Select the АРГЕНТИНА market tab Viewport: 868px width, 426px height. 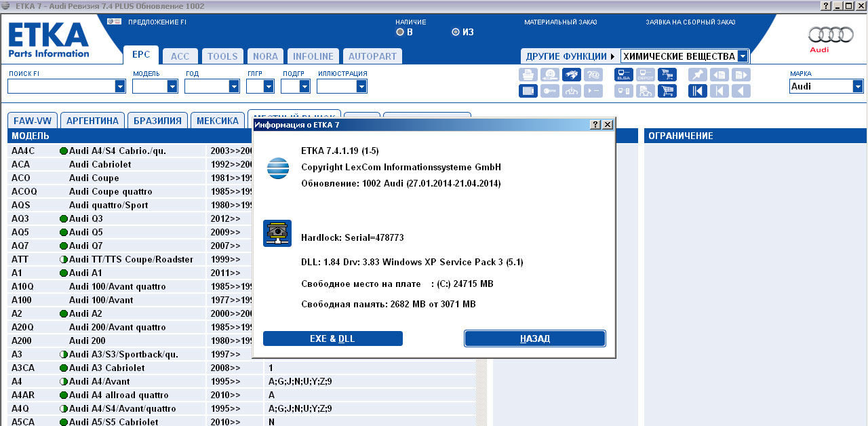[93, 121]
